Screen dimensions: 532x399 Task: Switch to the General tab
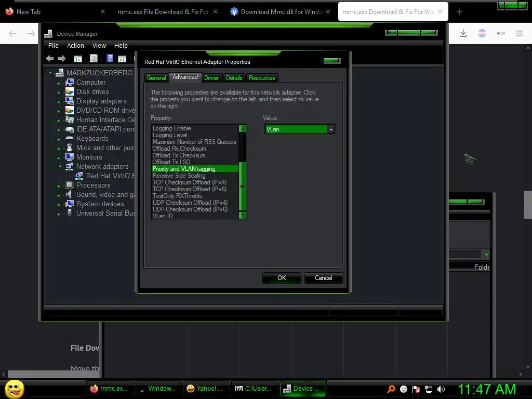pyautogui.click(x=156, y=78)
